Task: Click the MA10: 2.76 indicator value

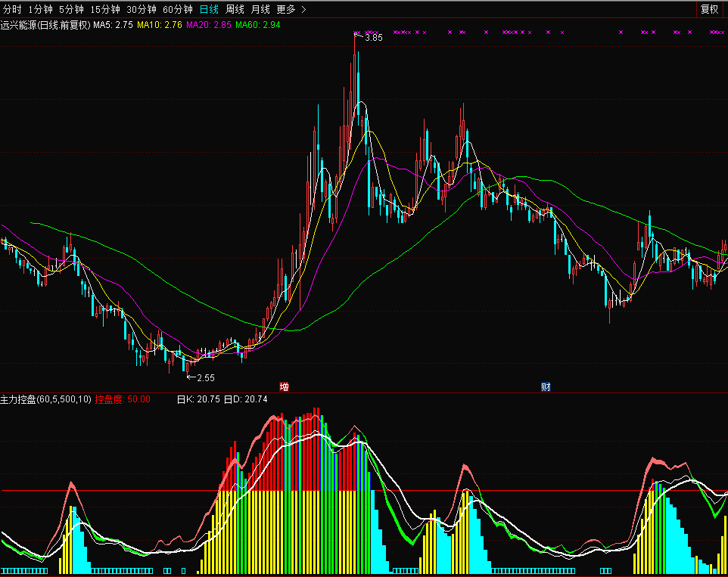Action: 159,25
